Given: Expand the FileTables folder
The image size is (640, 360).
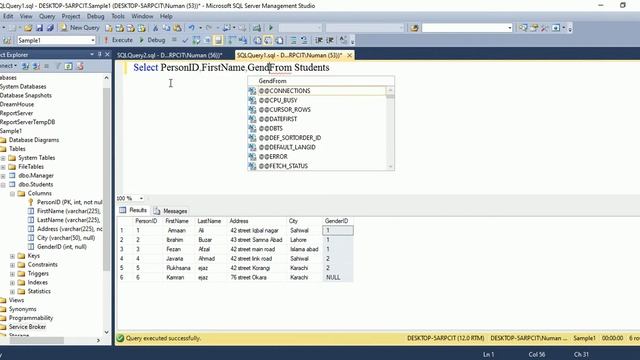Looking at the screenshot, I should tap(3, 167).
